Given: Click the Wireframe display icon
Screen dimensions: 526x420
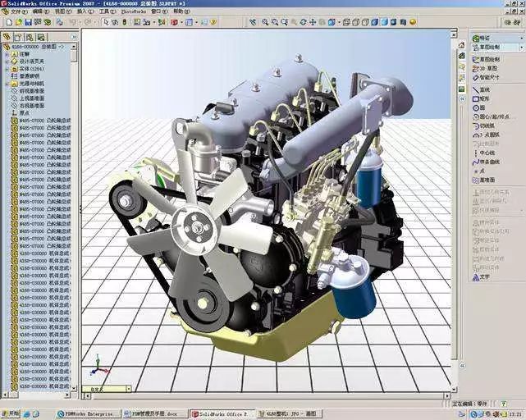Looking at the screenshot, I should [346, 22].
